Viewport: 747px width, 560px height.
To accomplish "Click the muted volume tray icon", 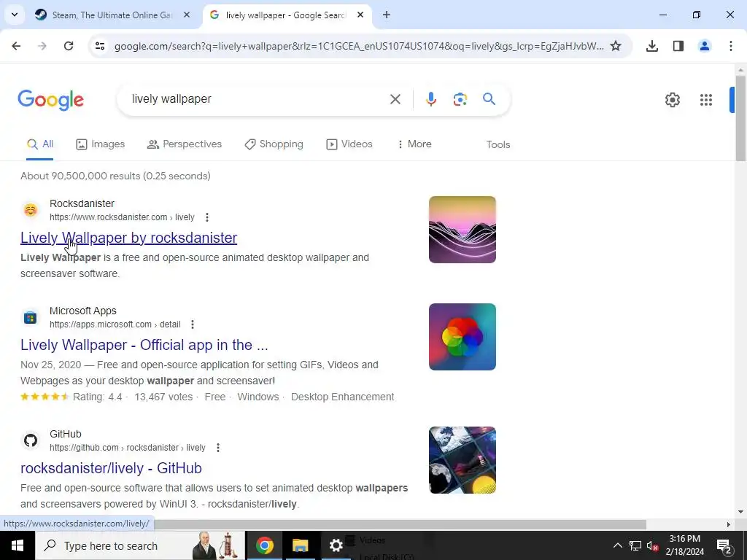I will tap(652, 545).
